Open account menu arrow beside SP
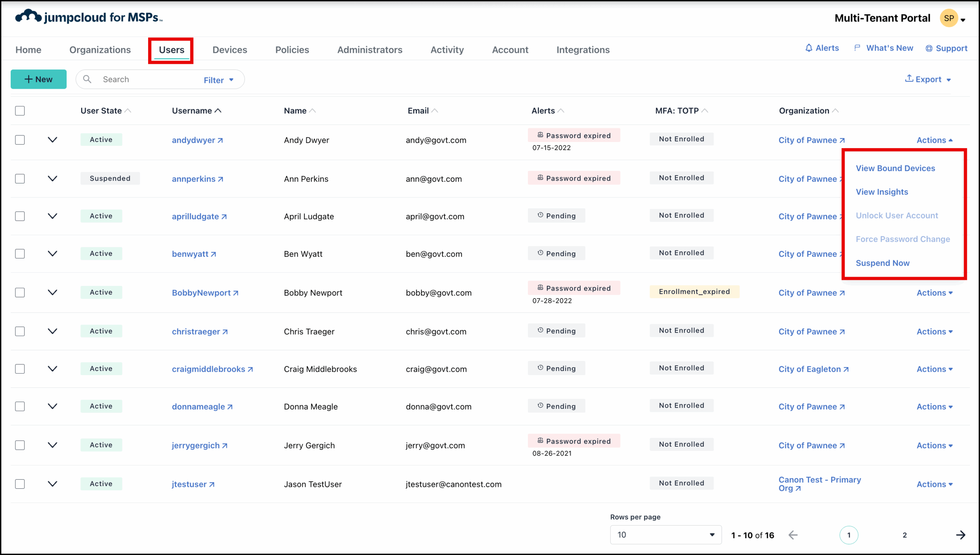980x555 pixels. click(x=963, y=20)
